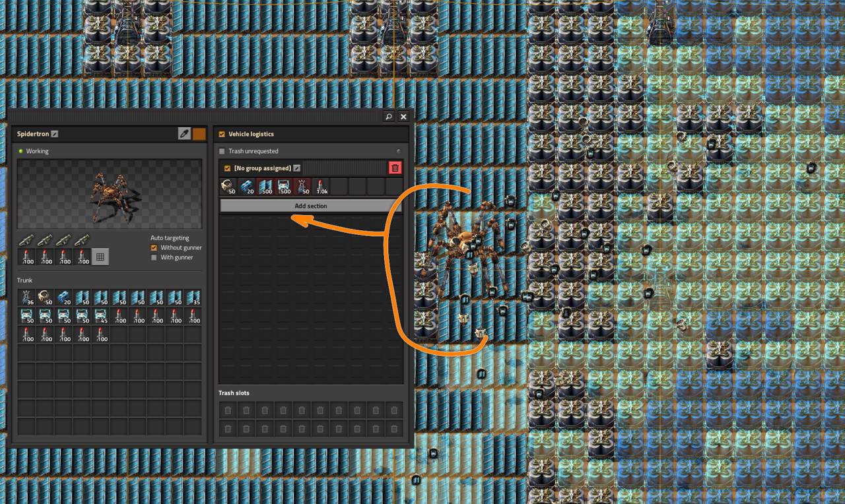This screenshot has width=845, height=504.
Task: Click the Spidertron preview thumbnail
Action: [x=110, y=194]
